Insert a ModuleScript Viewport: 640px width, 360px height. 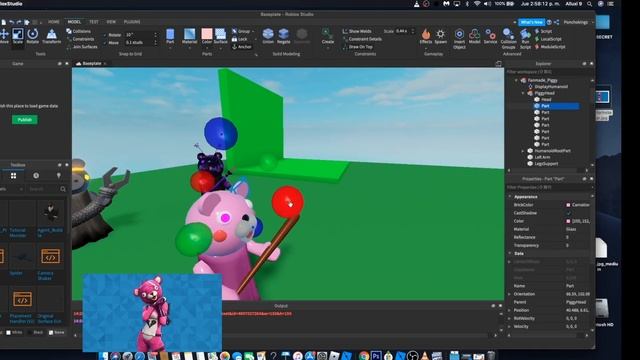tap(550, 47)
